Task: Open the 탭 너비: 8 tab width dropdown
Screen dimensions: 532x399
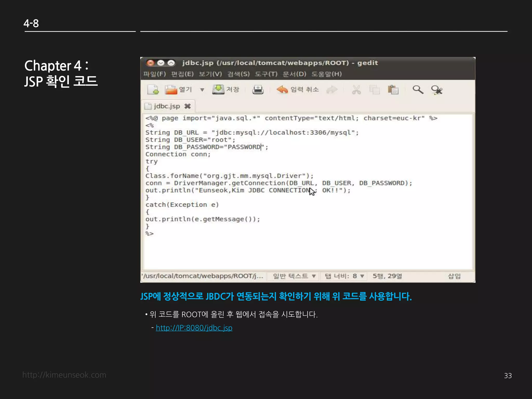Action: pos(344,276)
